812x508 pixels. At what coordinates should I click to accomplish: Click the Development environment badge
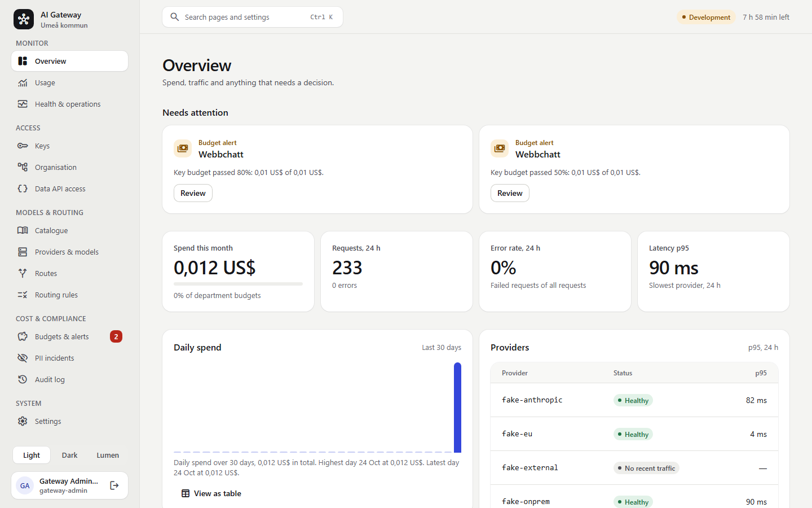[706, 17]
